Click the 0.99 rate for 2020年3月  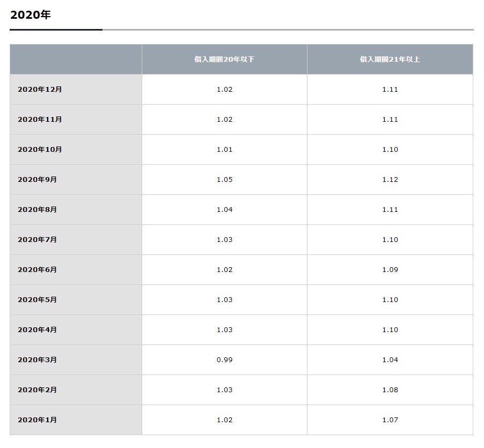[224, 360]
